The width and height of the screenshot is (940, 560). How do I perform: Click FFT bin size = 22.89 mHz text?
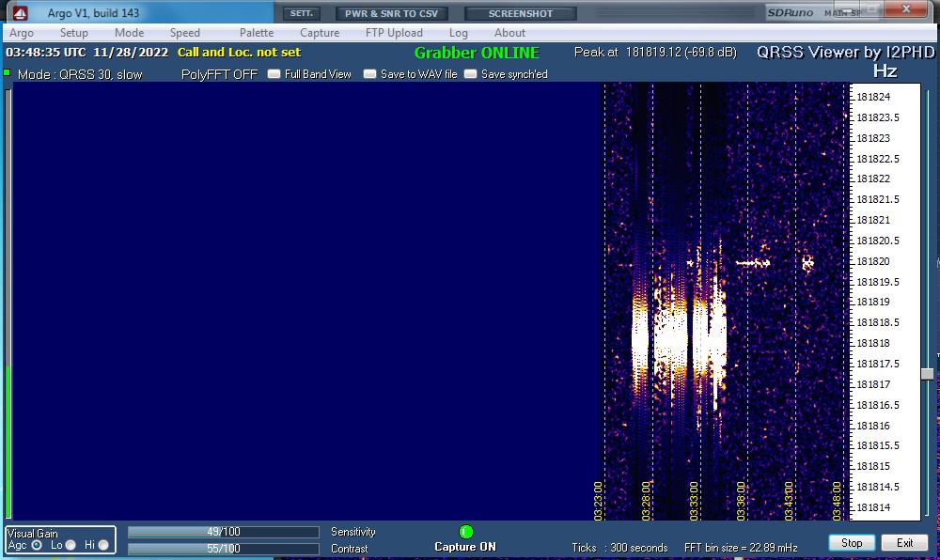[741, 548]
